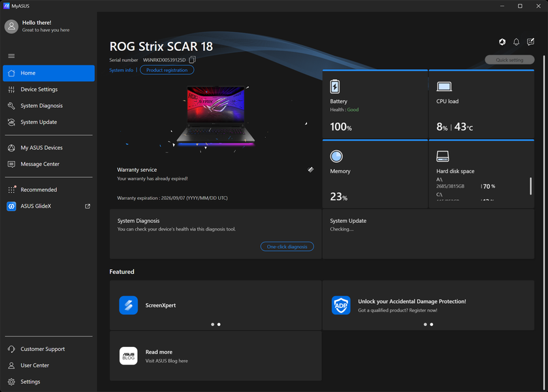The width and height of the screenshot is (548, 392).
Task: Open My ASUS Devices
Action: point(48,148)
